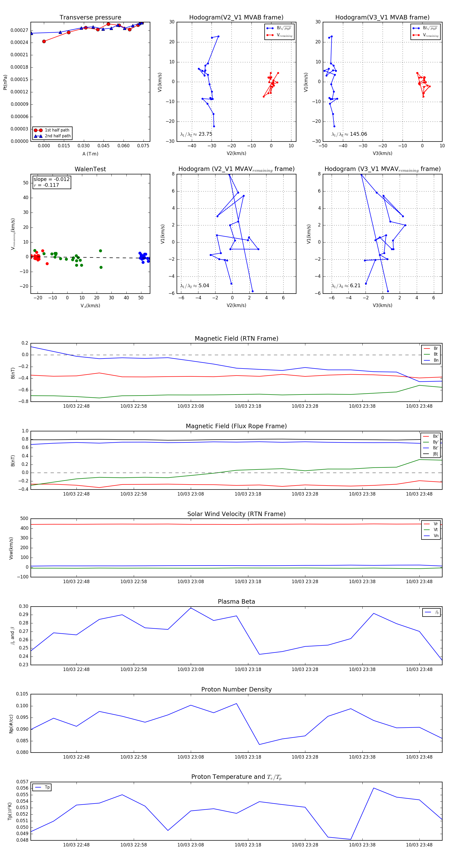Screen dimensions: 473x868
Task: Click the By' legend entry
Action: click(431, 442)
